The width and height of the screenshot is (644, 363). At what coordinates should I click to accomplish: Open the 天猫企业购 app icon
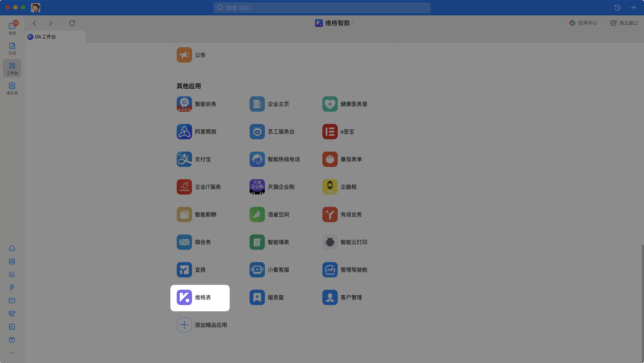click(x=257, y=187)
